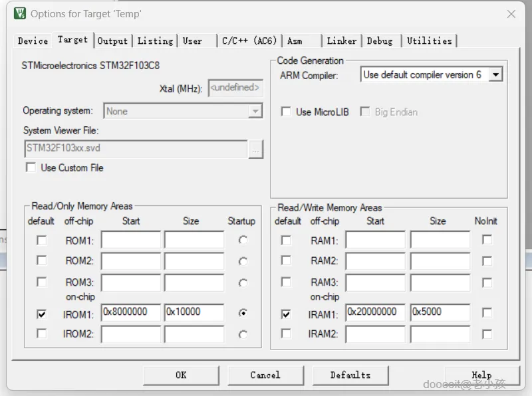Image resolution: width=532 pixels, height=396 pixels.
Task: Select the ROM1 Startup radio button
Action: coord(243,240)
